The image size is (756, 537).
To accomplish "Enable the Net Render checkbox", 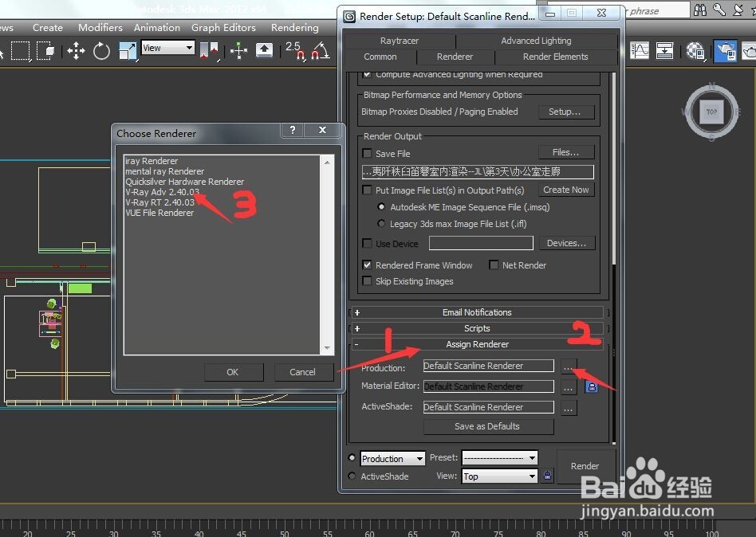I will pyautogui.click(x=494, y=265).
